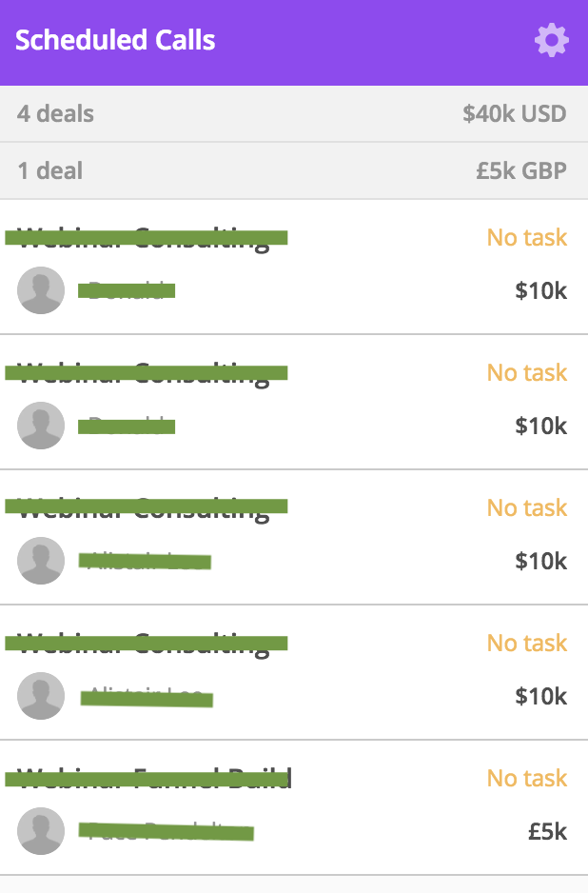The image size is (588, 893).
Task: Click "No task" on the £5k deal
Action: pyautogui.click(x=527, y=778)
